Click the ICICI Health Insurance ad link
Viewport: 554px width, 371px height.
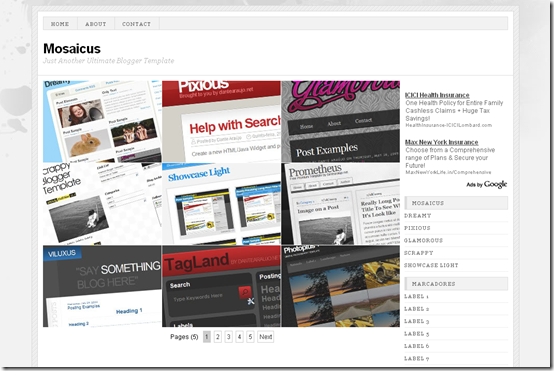coord(437,95)
